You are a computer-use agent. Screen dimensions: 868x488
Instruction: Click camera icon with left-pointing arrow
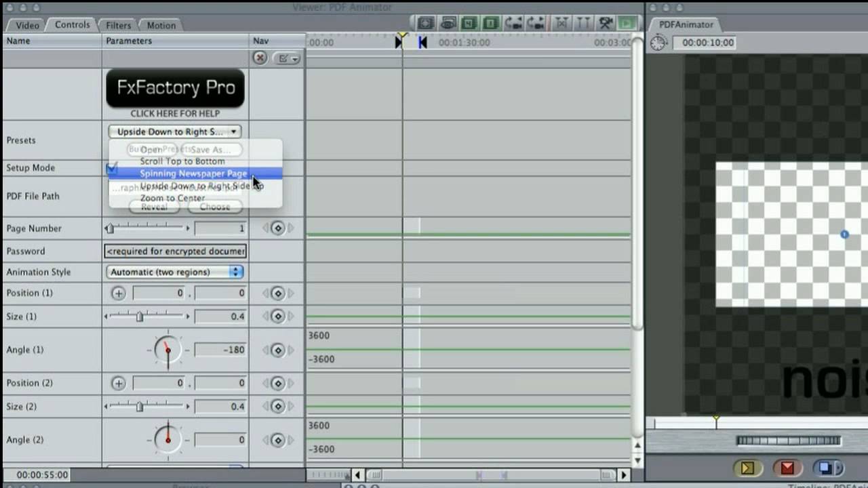[515, 23]
